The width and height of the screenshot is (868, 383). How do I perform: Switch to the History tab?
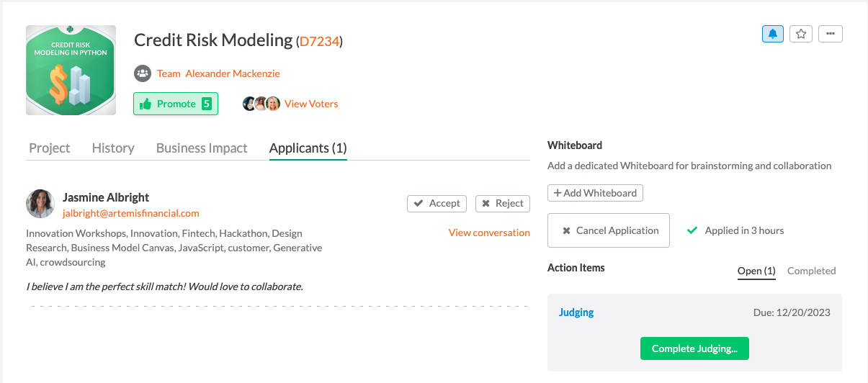click(x=113, y=148)
